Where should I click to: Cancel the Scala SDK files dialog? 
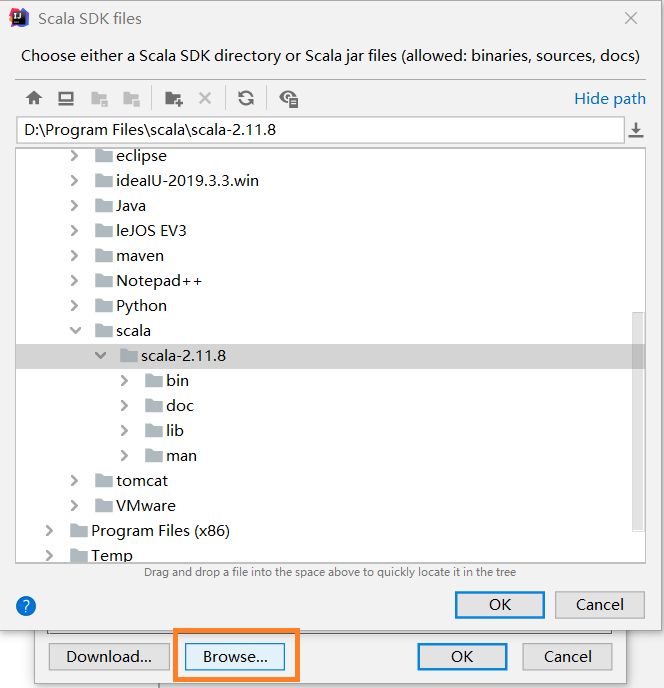(x=600, y=605)
